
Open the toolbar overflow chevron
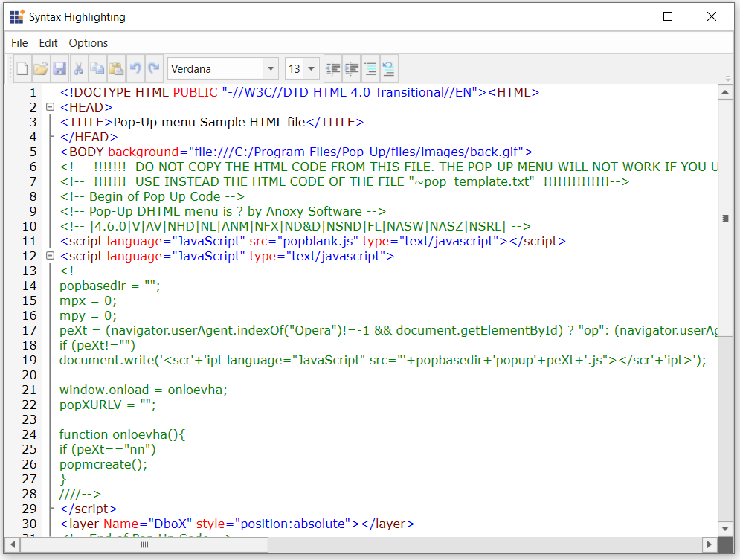coord(728,78)
